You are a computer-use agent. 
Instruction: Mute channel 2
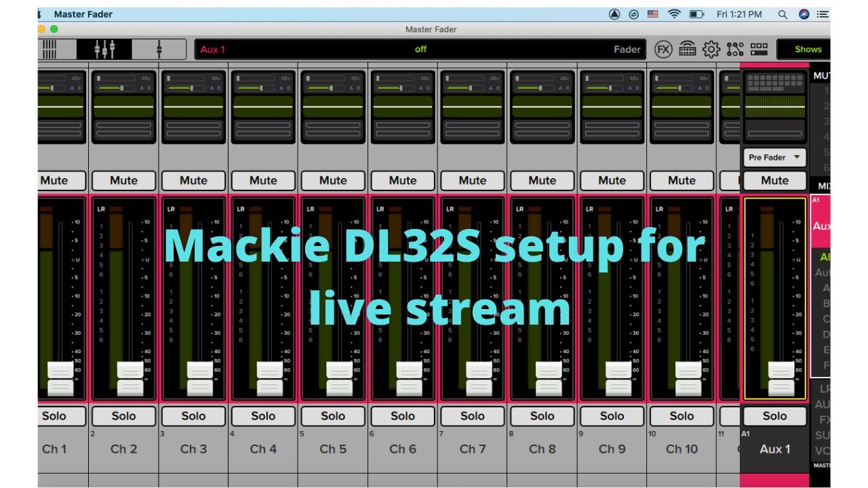tap(123, 180)
